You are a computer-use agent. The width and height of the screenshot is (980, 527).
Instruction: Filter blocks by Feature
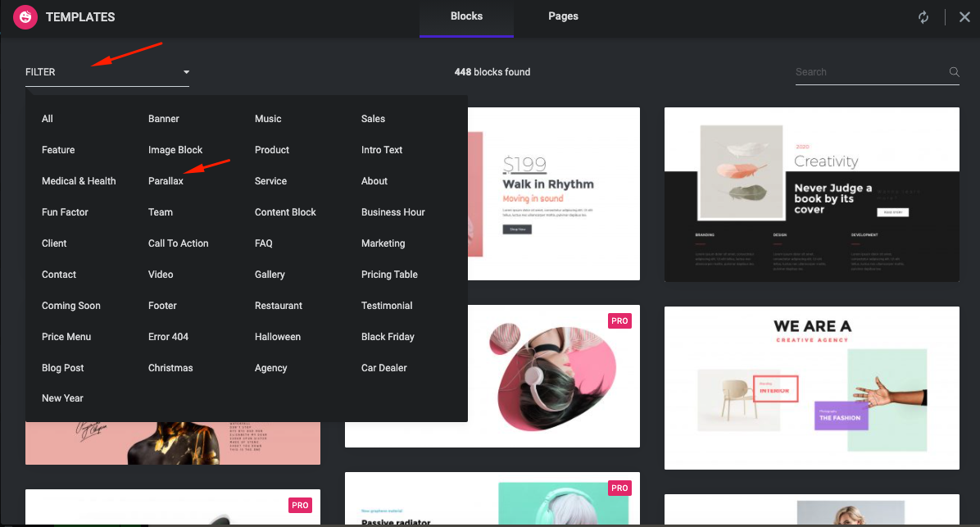click(x=58, y=150)
